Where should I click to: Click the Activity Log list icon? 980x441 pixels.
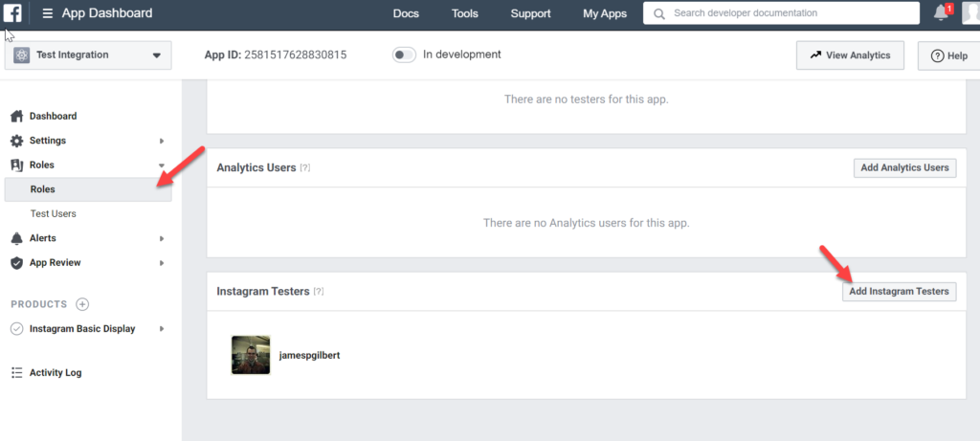(16, 373)
